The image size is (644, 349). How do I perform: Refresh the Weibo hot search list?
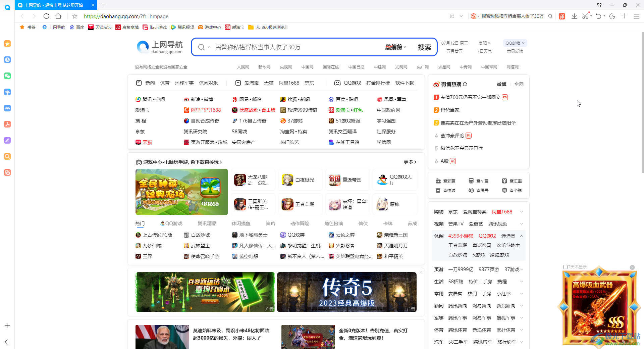click(465, 84)
